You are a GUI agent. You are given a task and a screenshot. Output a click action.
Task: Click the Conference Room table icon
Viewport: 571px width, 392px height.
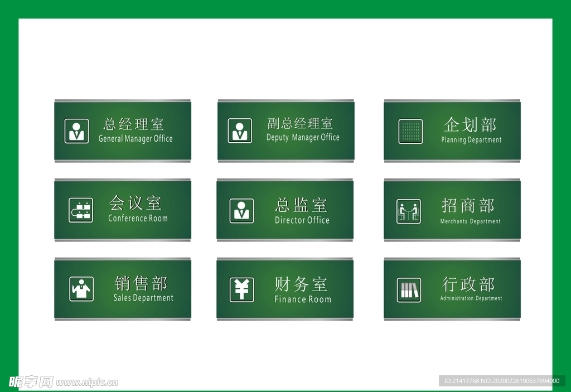coord(80,210)
